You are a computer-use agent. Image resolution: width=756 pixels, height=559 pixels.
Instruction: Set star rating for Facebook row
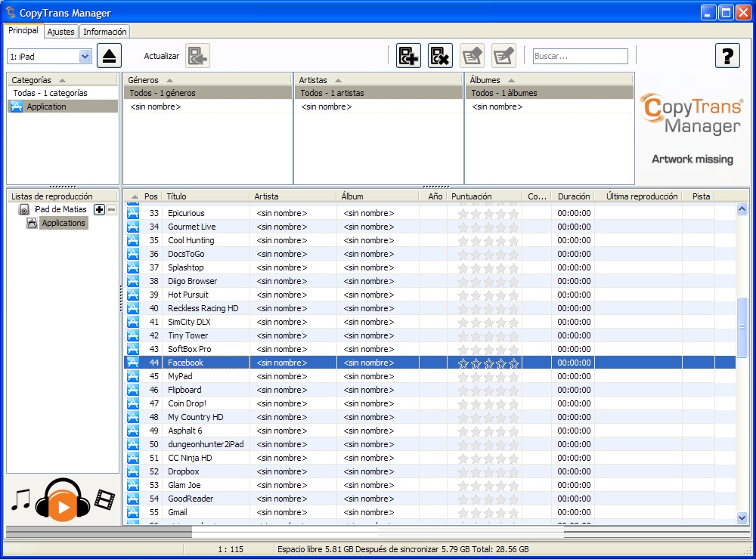(488, 363)
